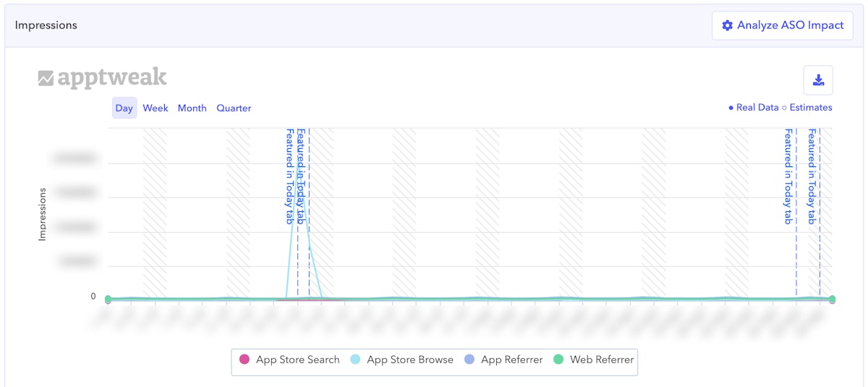Viewport: 868px width, 387px height.
Task: Click the hollow Estimates circle indicator
Action: click(784, 108)
